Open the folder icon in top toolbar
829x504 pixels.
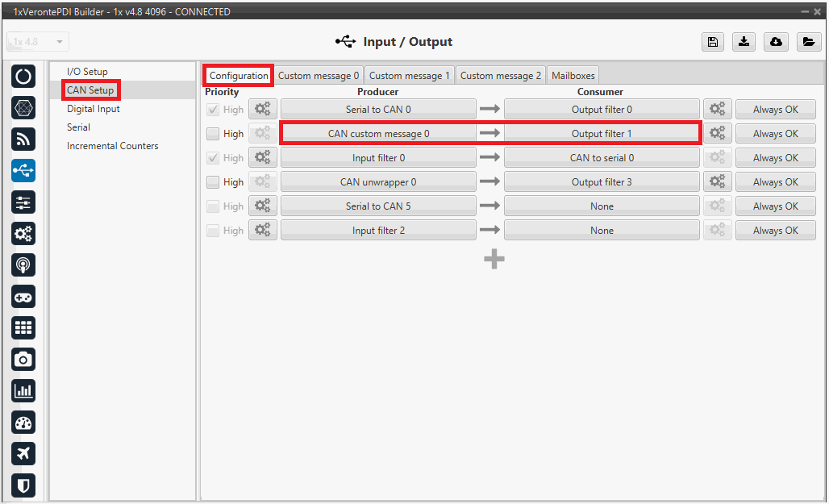807,42
